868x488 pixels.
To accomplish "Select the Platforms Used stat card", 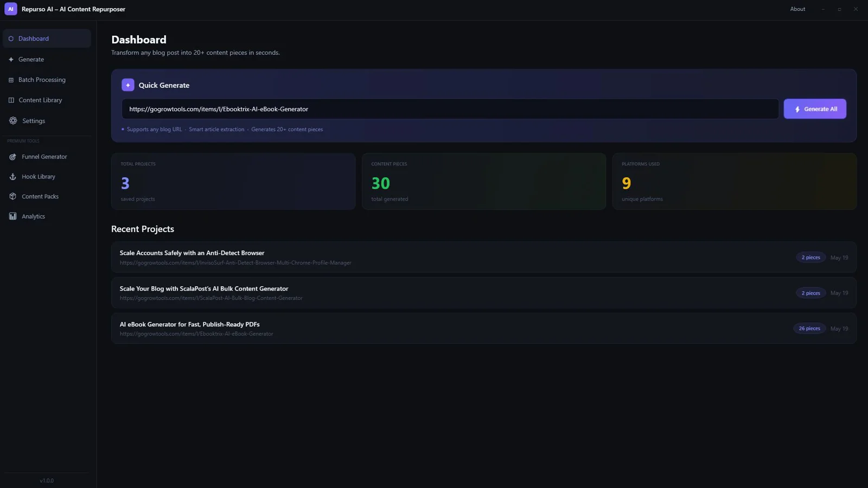I will pos(735,182).
